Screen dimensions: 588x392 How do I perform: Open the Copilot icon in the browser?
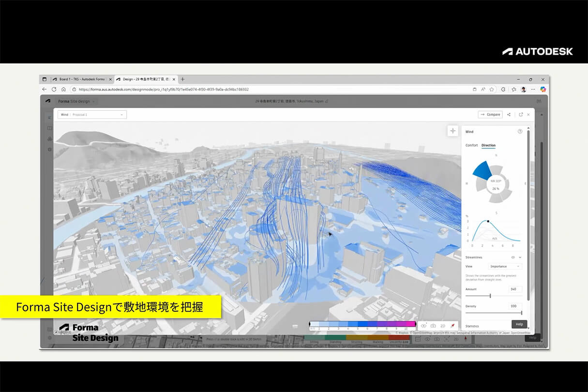543,89
